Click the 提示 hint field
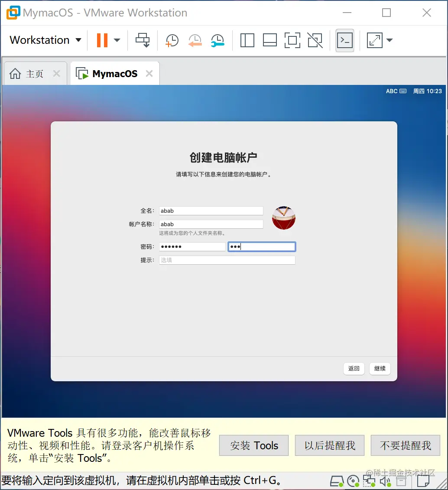 227,260
